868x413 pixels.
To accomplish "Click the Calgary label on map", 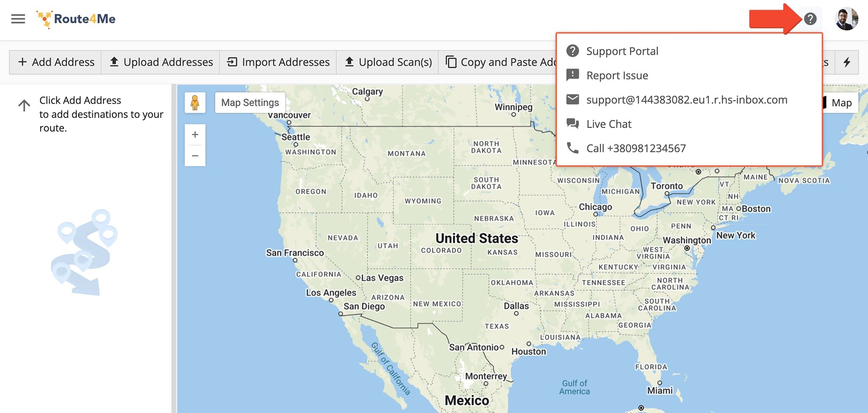I will coord(367,92).
